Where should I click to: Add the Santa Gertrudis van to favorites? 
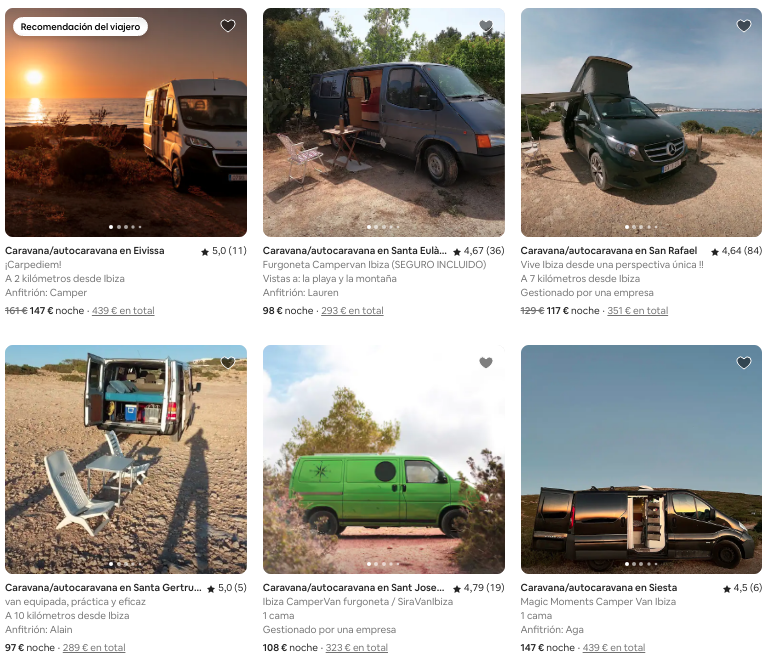pyautogui.click(x=228, y=362)
